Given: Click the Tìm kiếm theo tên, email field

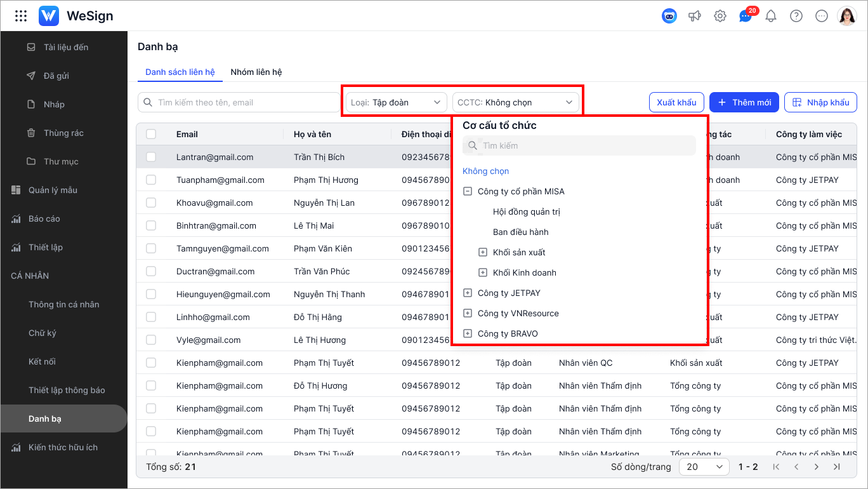Looking at the screenshot, I should click(244, 102).
